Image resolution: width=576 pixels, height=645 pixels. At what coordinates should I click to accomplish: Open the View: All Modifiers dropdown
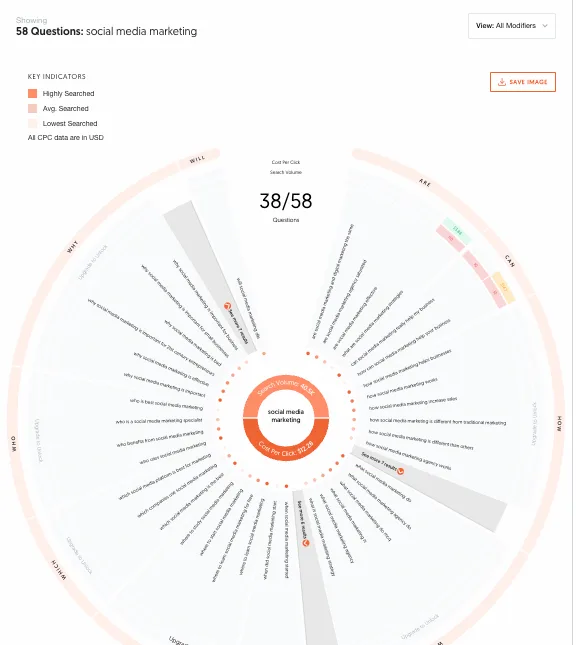pyautogui.click(x=511, y=26)
